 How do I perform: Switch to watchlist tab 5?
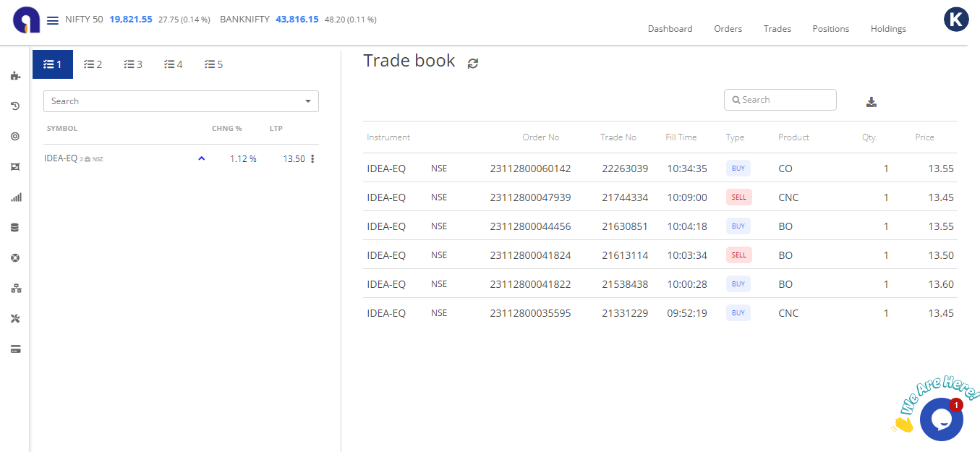tap(213, 64)
